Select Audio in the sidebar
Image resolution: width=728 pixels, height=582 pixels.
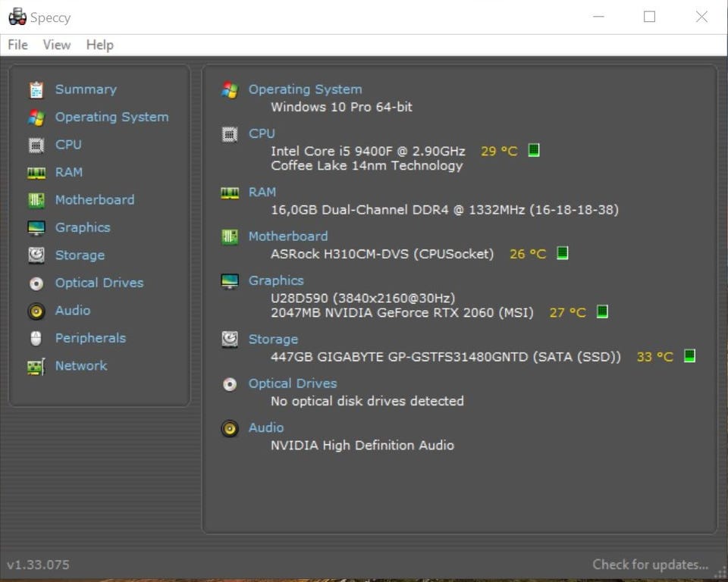[73, 311]
